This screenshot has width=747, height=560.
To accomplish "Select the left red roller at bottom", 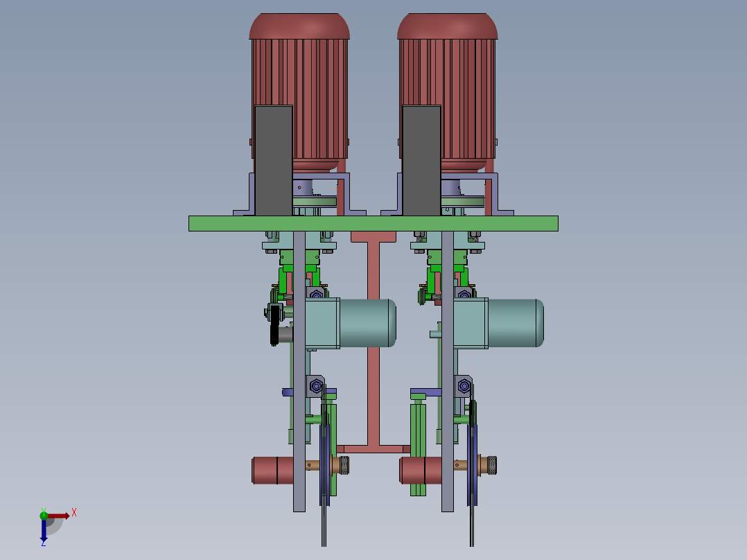I will (272, 471).
